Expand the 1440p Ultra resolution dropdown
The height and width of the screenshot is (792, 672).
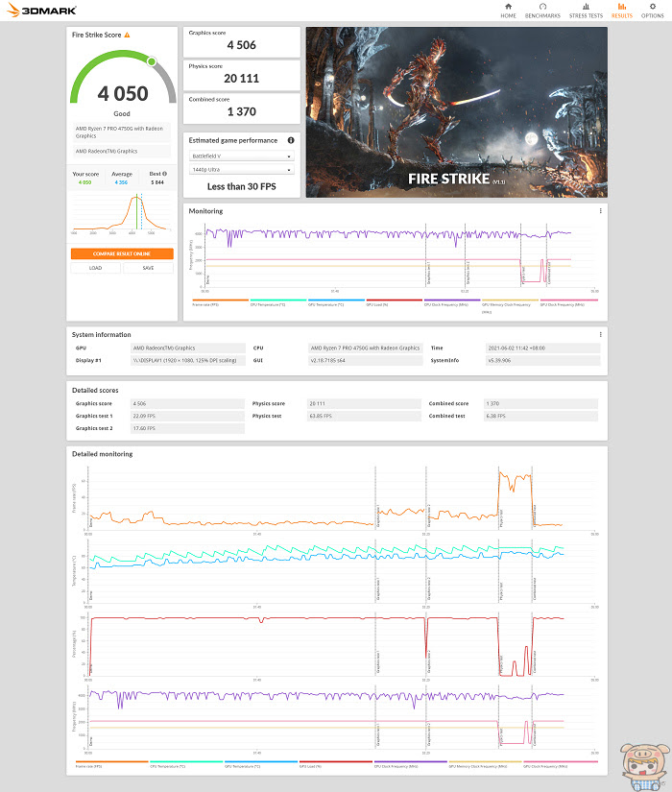click(242, 170)
